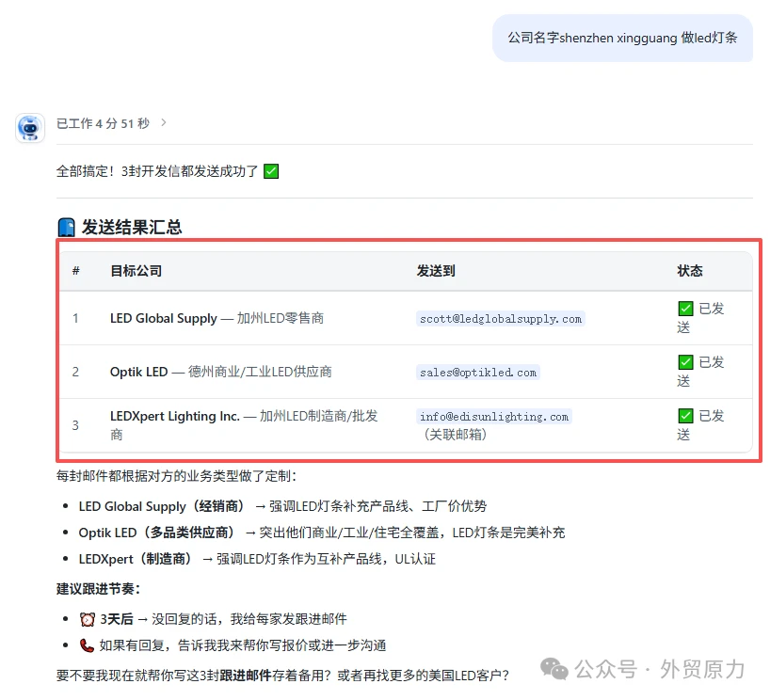Click the green check in LED Global Supply row
Screen dimensions: 770x700
(x=685, y=309)
